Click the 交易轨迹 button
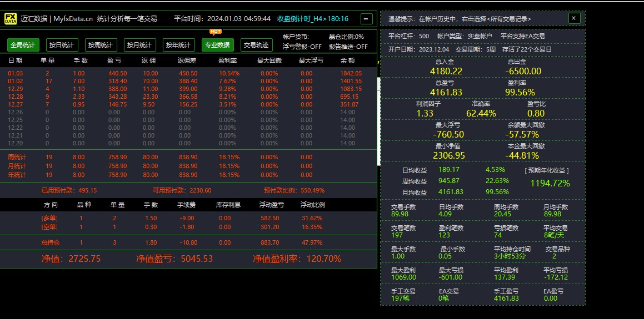This screenshot has width=644, height=319. click(x=256, y=45)
